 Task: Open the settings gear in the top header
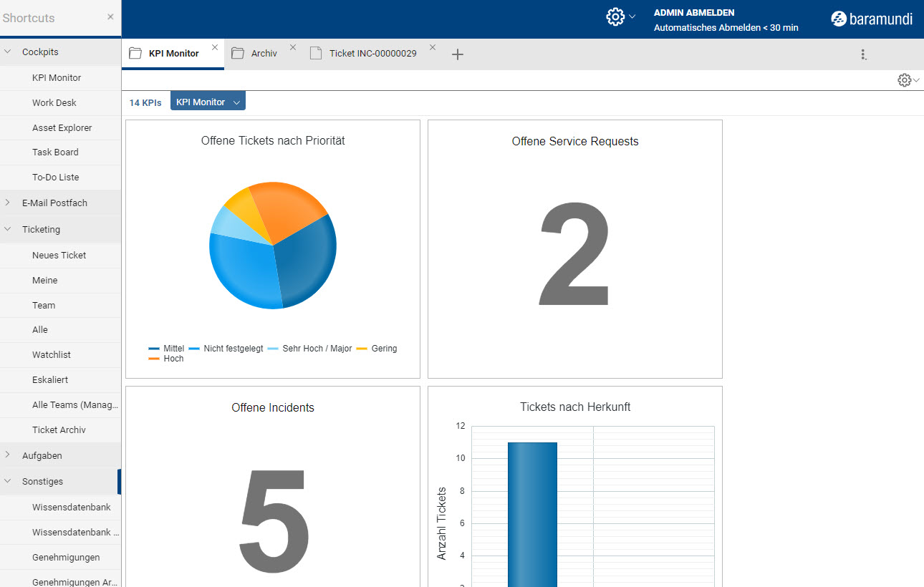(615, 17)
